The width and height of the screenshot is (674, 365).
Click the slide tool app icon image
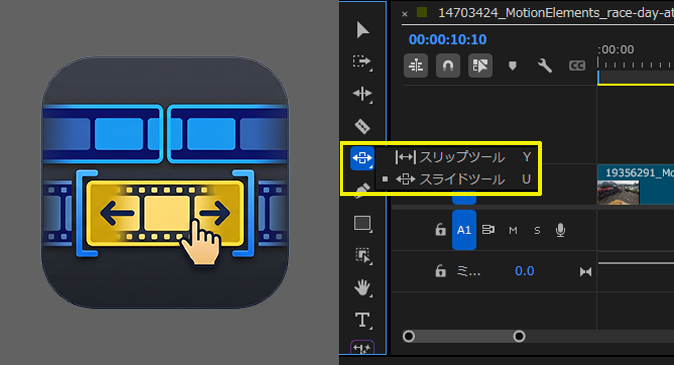coord(165,182)
